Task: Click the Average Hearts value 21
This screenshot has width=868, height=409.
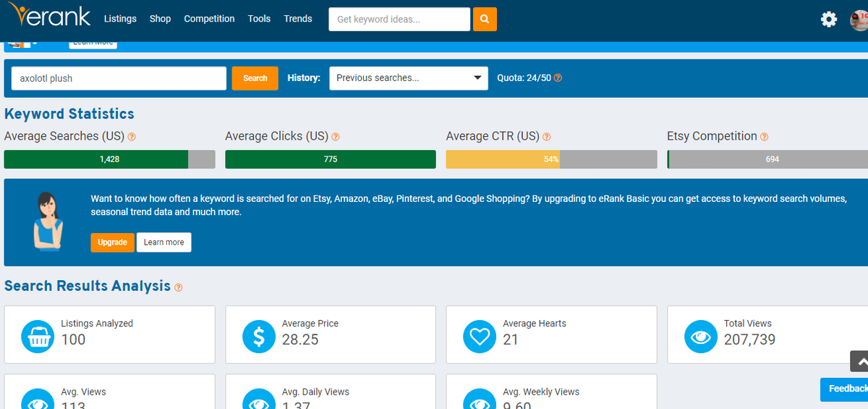Action: tap(511, 340)
